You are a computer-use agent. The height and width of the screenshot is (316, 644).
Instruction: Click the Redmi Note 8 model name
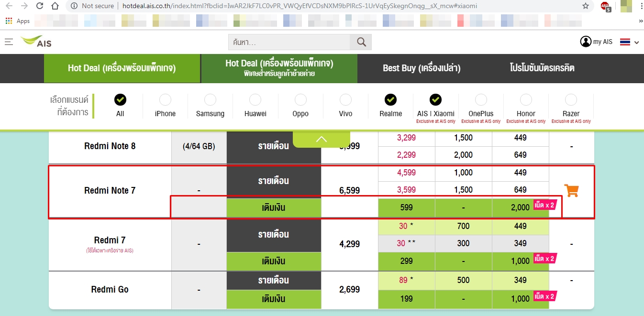pos(110,146)
